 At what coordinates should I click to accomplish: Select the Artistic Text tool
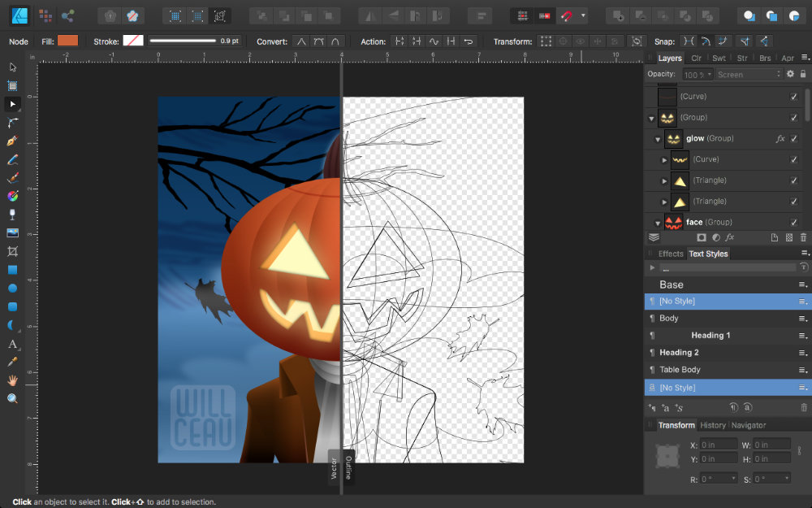pyautogui.click(x=12, y=344)
